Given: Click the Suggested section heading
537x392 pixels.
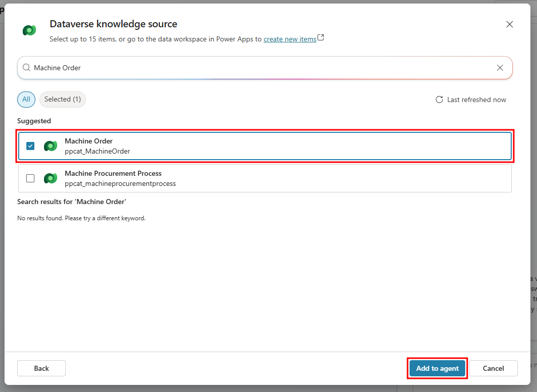Looking at the screenshot, I should [x=34, y=121].
